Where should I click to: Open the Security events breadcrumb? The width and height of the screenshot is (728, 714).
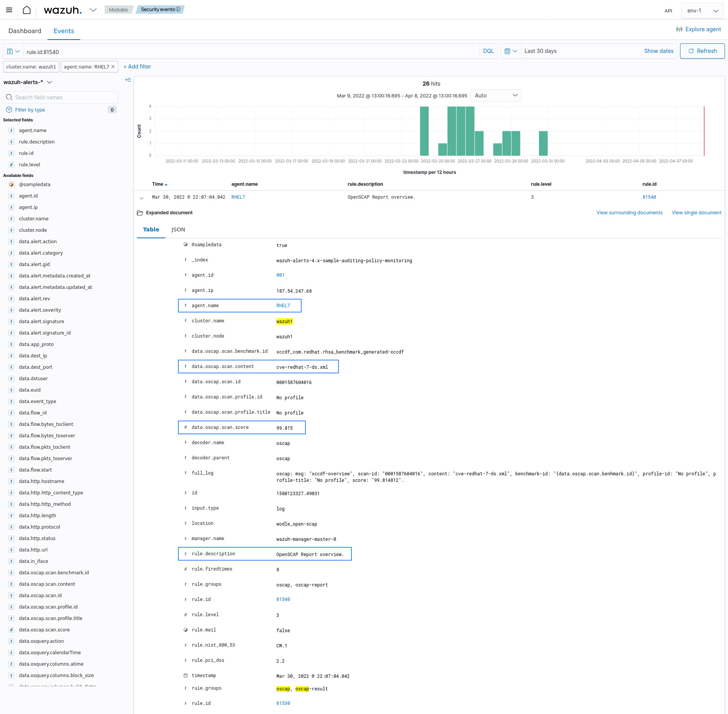click(x=160, y=10)
